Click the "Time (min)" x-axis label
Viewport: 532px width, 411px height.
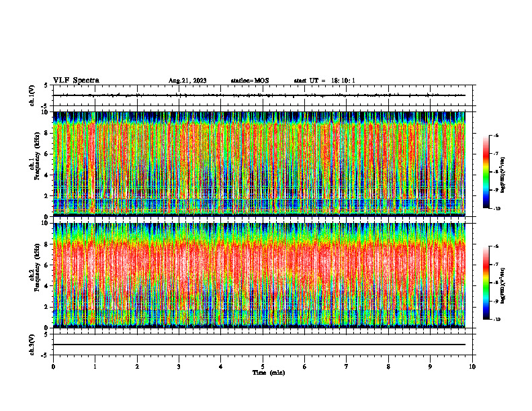[x=269, y=373]
